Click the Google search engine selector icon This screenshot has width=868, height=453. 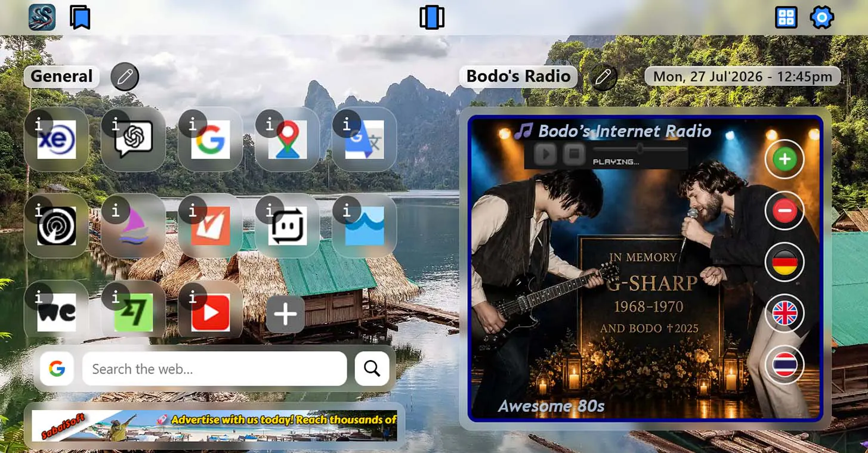click(x=57, y=369)
